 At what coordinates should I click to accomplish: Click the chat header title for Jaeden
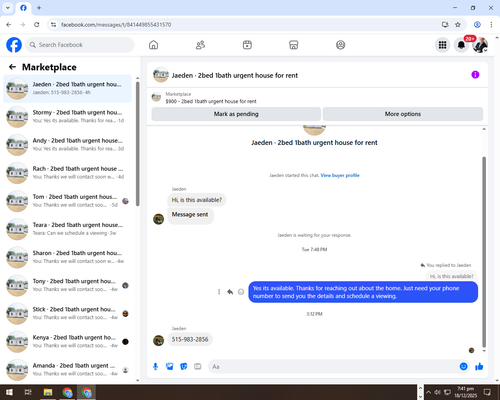(235, 75)
